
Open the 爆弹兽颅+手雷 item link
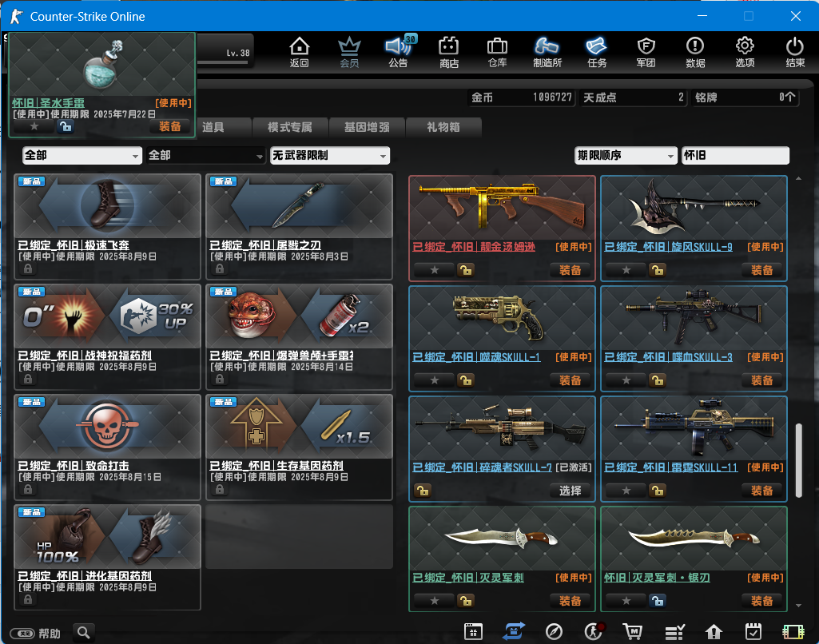(x=281, y=356)
